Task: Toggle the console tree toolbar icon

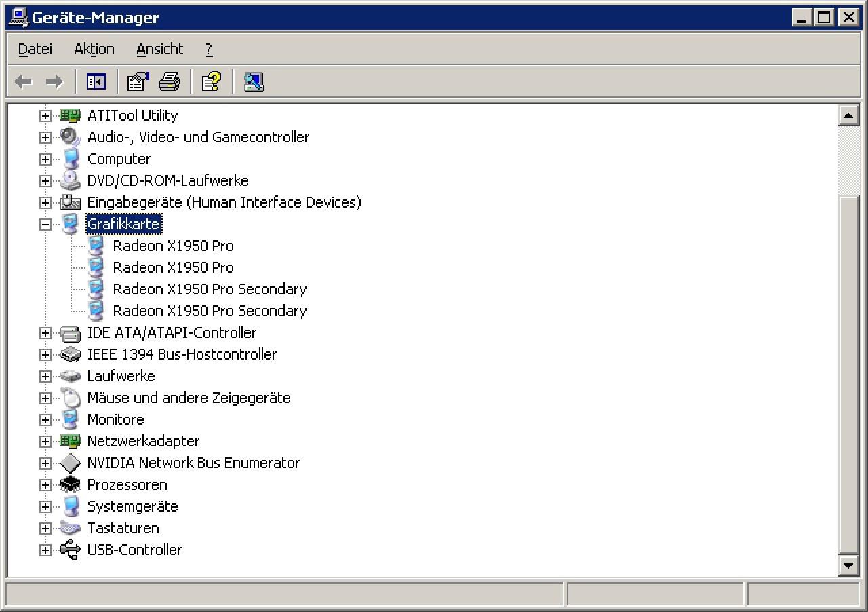Action: [96, 82]
